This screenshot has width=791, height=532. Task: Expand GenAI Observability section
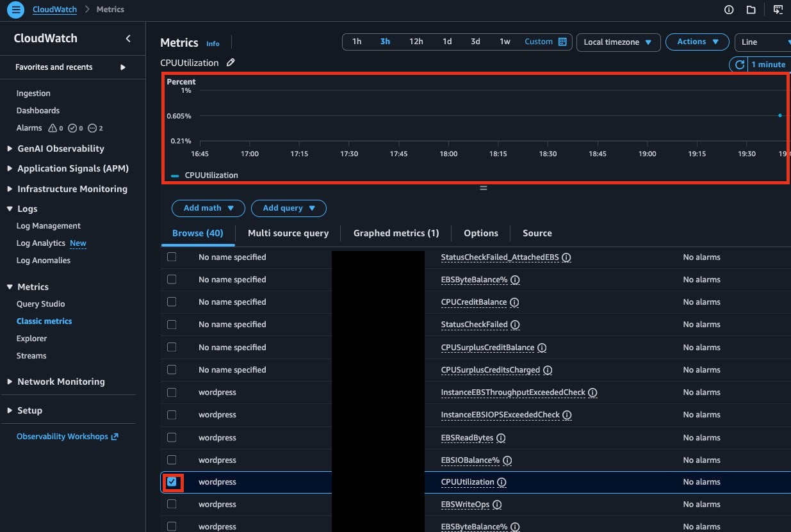tap(10, 149)
